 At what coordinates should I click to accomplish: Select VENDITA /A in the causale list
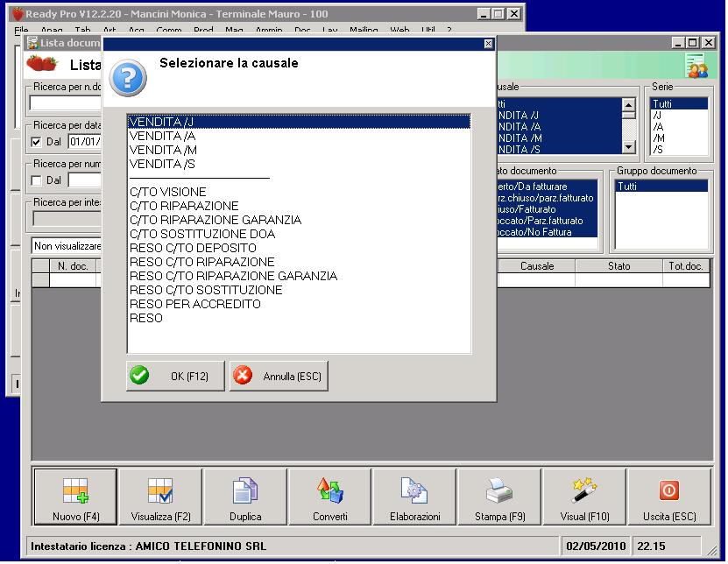(299, 136)
